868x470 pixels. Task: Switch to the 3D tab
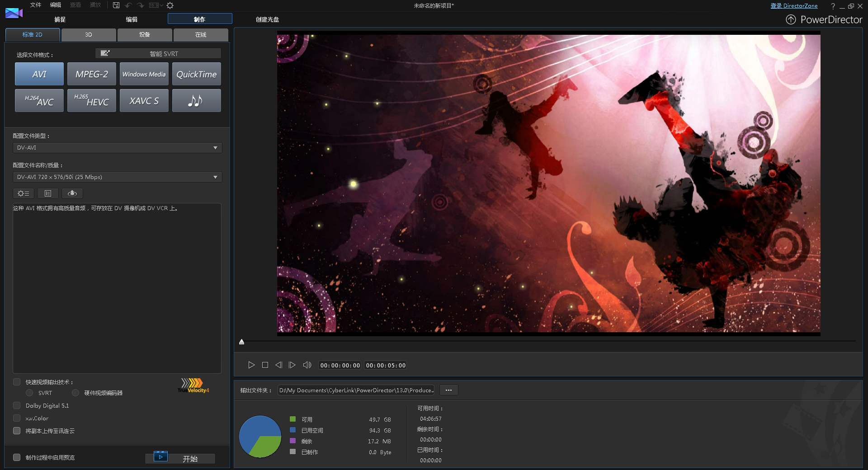[89, 35]
